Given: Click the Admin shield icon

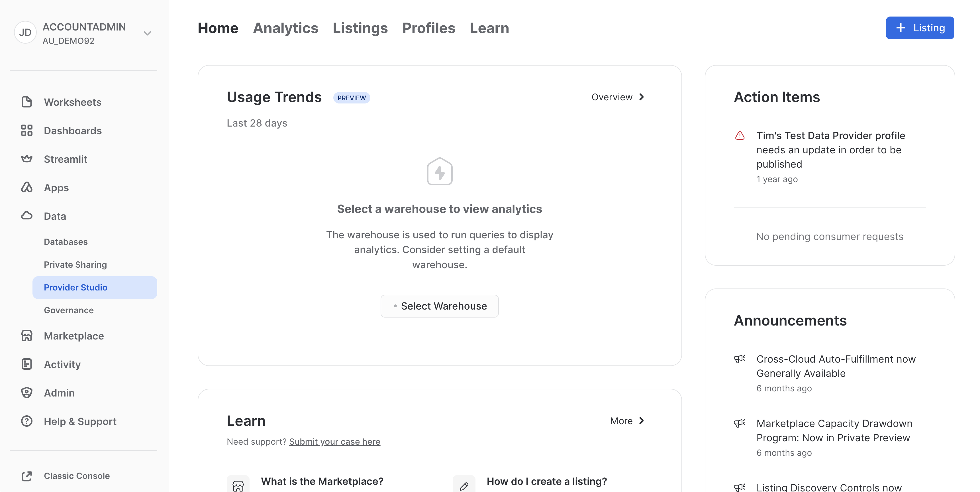Looking at the screenshot, I should (26, 393).
